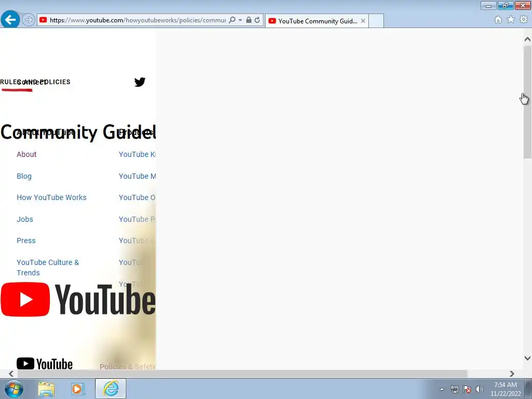Open the address bar autocomplete dropdown arrow
The width and height of the screenshot is (532, 399).
pyautogui.click(x=240, y=20)
